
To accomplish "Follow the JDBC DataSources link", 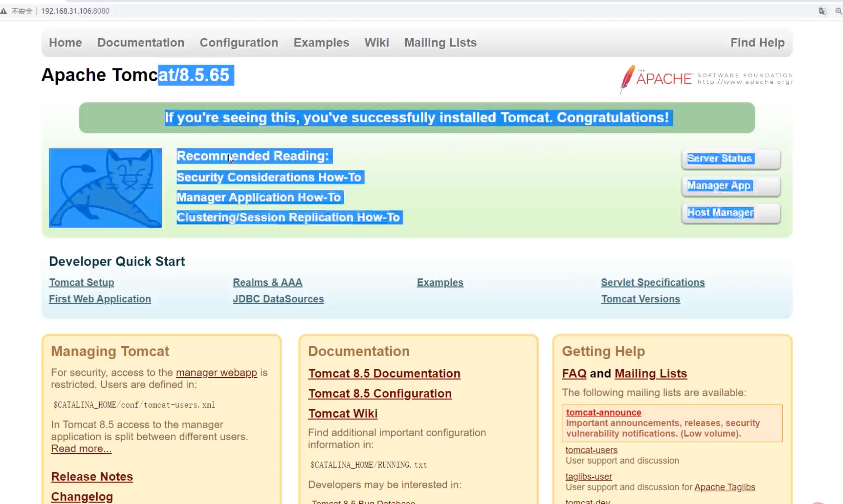I will click(x=278, y=299).
